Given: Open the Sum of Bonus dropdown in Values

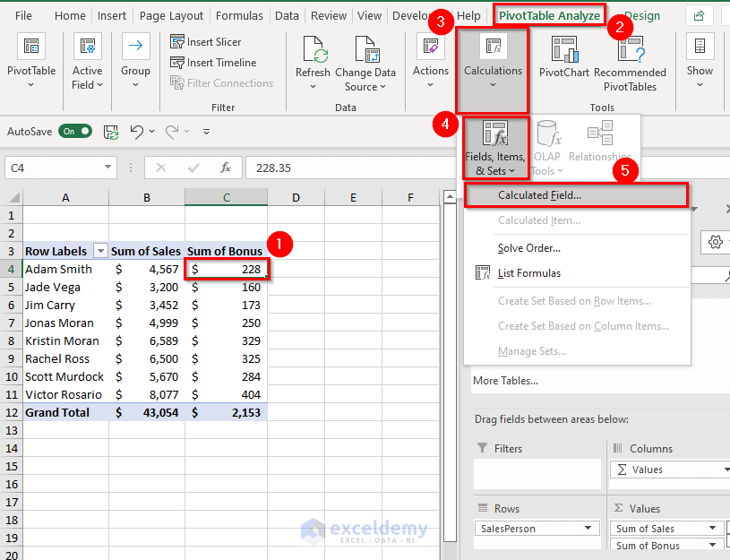Looking at the screenshot, I should point(712,545).
